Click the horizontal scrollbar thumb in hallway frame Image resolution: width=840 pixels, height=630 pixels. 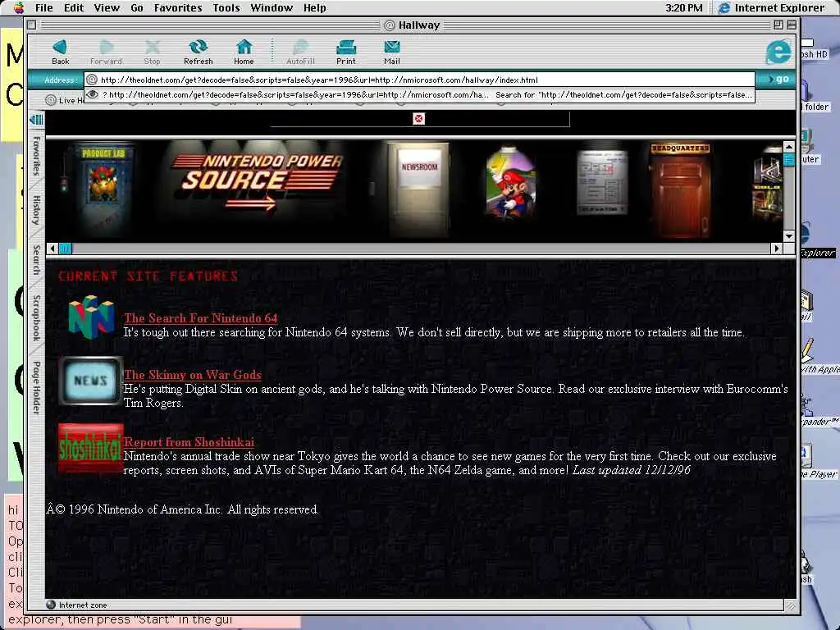pyautogui.click(x=66, y=249)
